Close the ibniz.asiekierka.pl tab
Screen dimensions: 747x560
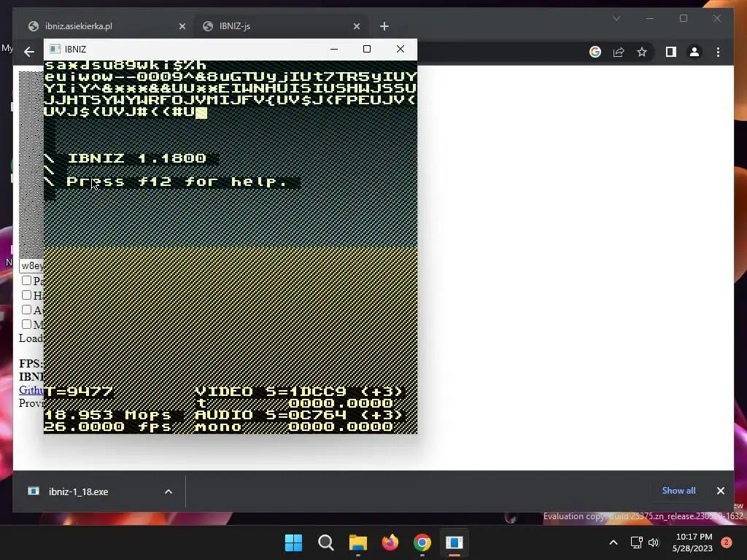point(182,27)
